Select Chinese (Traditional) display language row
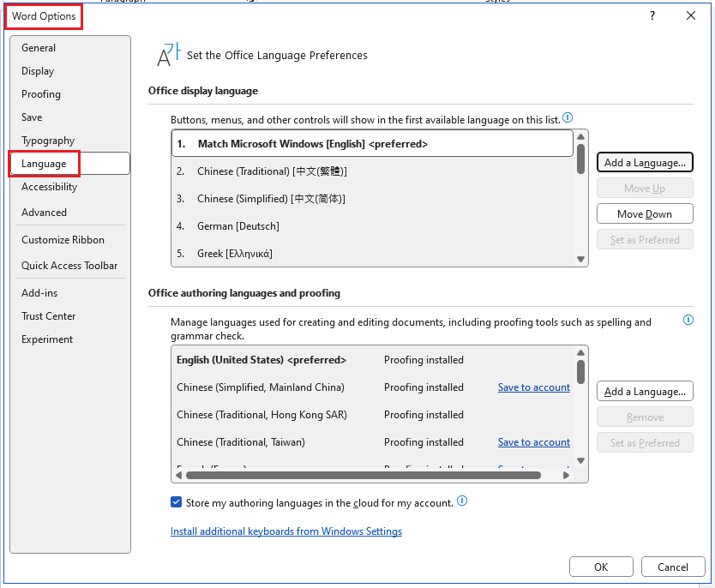The width and height of the screenshot is (715, 588). click(373, 171)
